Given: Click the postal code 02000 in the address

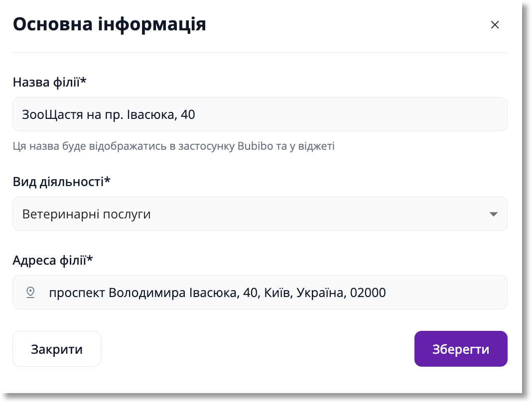Looking at the screenshot, I should tap(368, 293).
